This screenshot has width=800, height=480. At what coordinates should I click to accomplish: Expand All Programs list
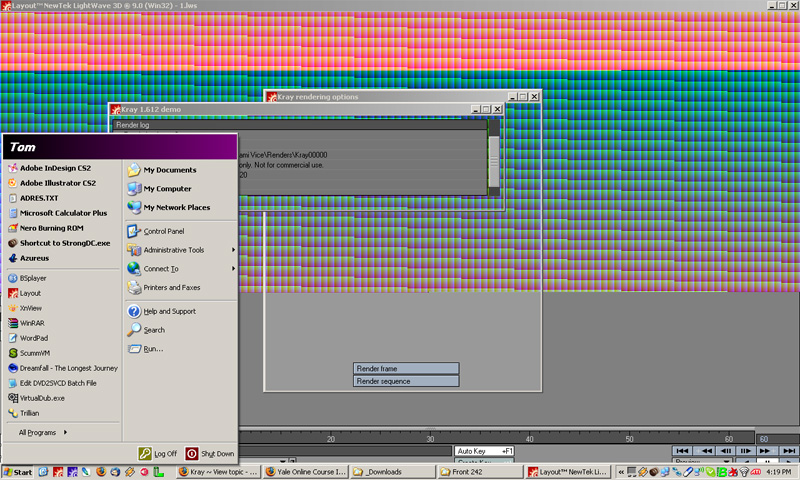coord(43,433)
